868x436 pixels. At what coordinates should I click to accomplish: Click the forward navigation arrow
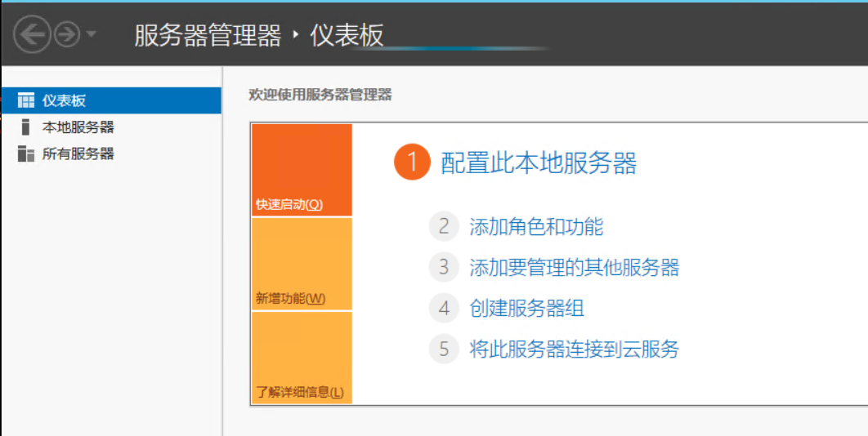pyautogui.click(x=67, y=34)
